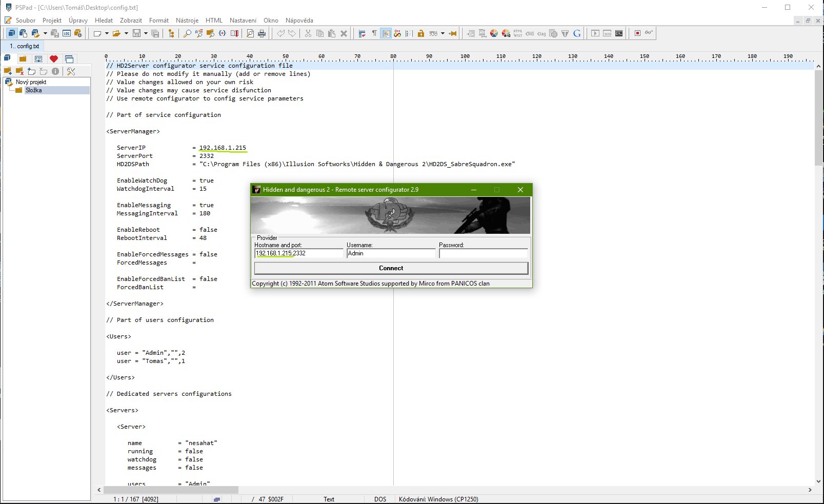
Task: Click the 192.168.1.215 ServerIP value in editor
Action: click(x=223, y=148)
